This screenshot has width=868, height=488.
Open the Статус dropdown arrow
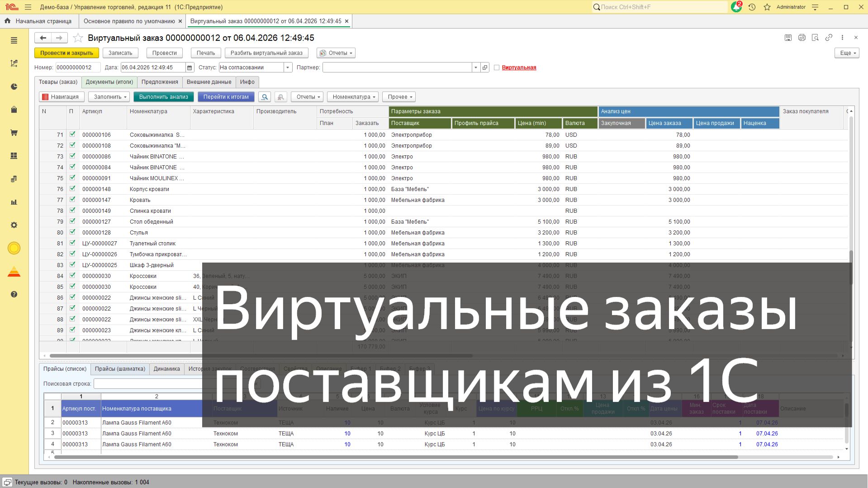tap(287, 67)
